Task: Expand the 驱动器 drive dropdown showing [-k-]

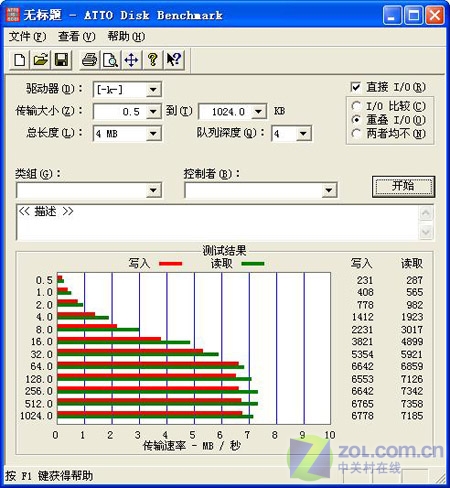Action: coord(153,89)
